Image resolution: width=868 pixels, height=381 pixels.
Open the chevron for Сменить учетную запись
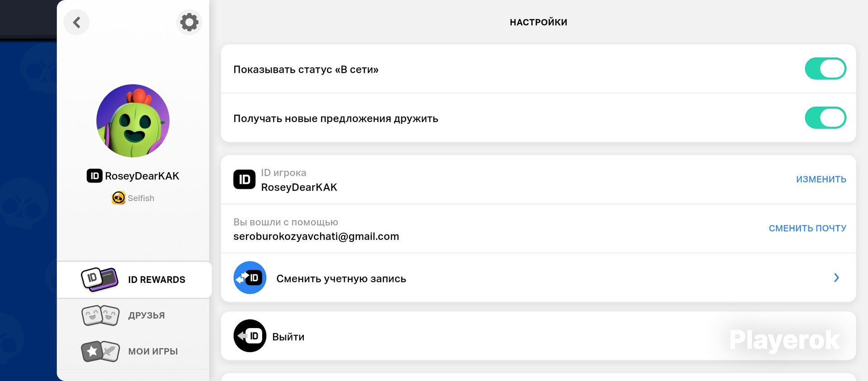click(x=836, y=278)
